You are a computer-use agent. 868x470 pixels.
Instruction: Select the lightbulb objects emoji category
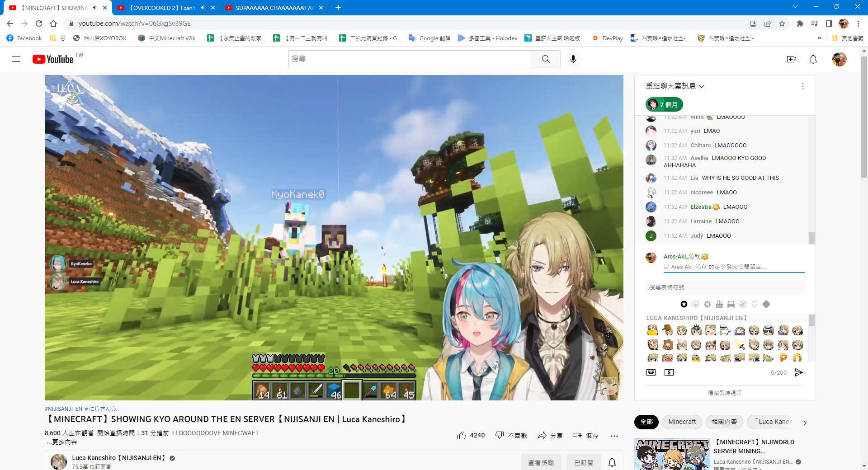point(755,304)
